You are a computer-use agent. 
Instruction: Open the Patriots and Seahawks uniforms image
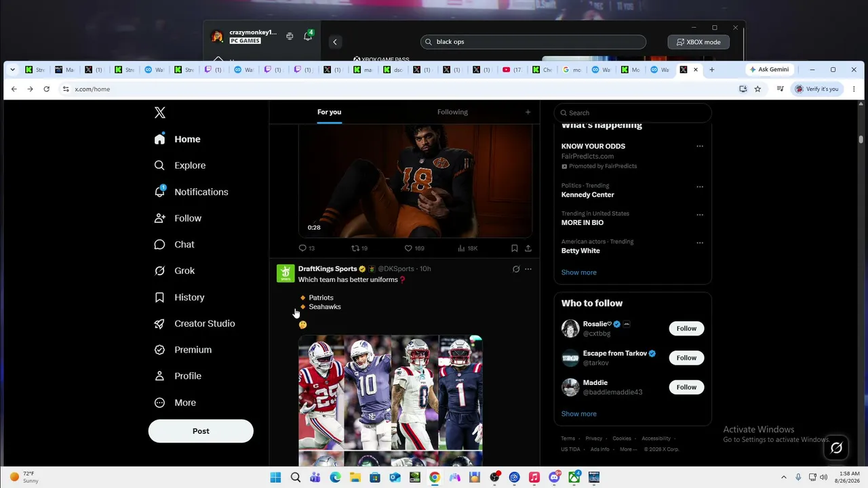pyautogui.click(x=391, y=400)
